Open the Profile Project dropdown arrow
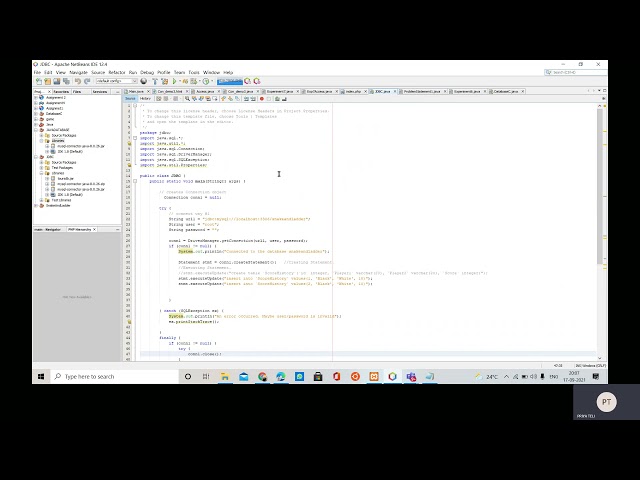The height and width of the screenshot is (480, 640). pyautogui.click(x=212, y=81)
